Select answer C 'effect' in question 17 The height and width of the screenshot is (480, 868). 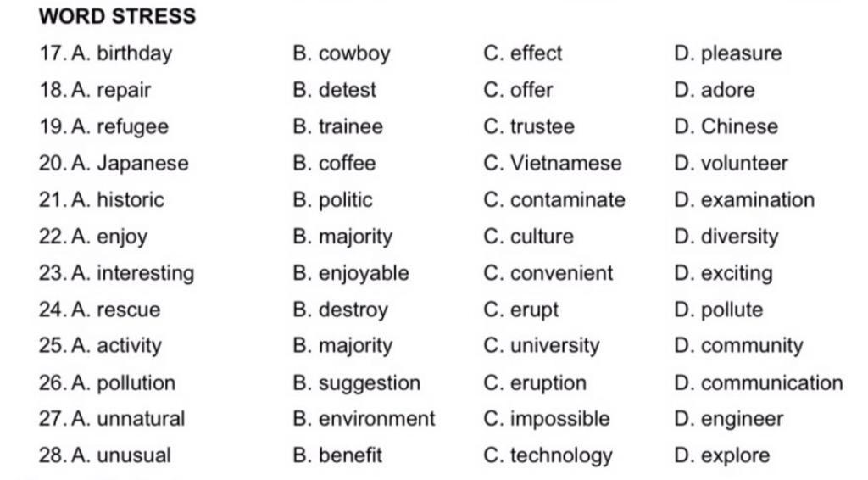[x=536, y=53]
